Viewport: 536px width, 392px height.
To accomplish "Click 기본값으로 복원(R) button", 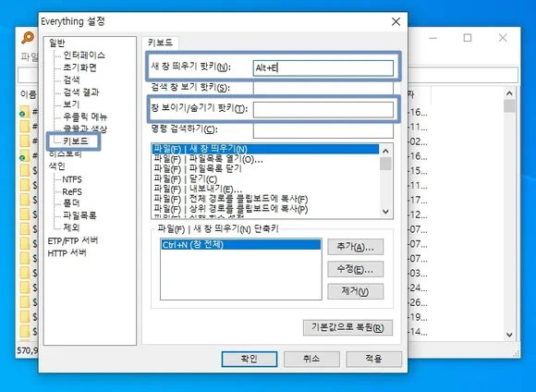I will click(x=347, y=327).
